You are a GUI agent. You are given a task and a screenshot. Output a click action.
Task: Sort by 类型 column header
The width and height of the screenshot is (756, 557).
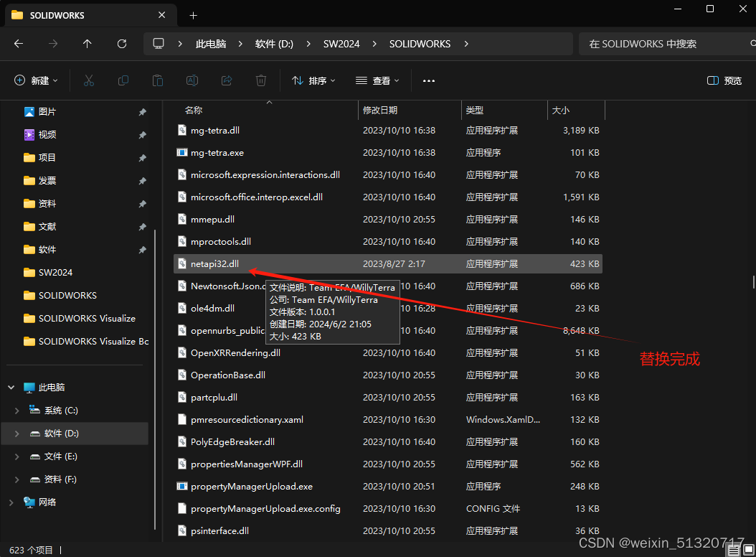504,110
